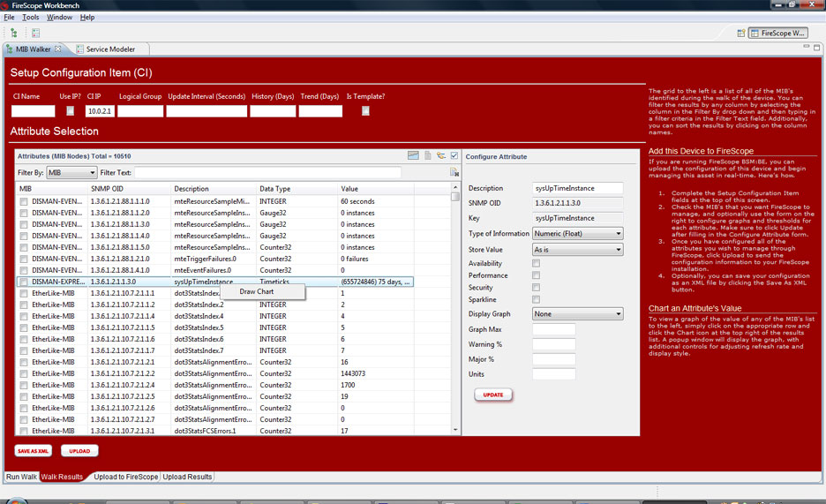The image size is (826, 504).
Task: Close the MIB Walker tab with its X
Action: point(58,49)
